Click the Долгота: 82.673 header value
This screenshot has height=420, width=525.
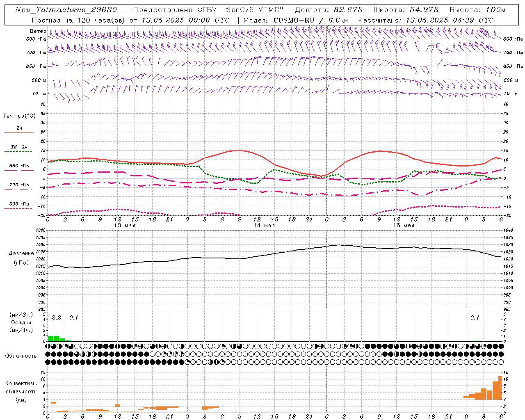tap(329, 10)
